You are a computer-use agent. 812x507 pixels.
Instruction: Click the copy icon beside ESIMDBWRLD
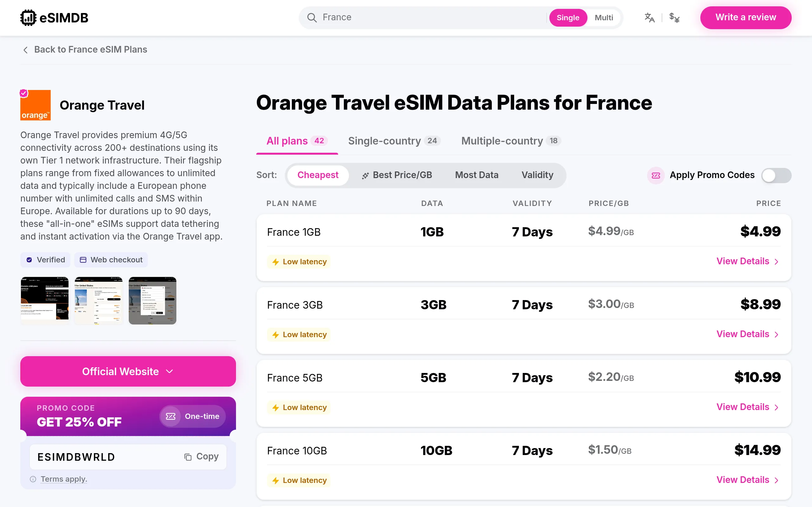pos(188,457)
